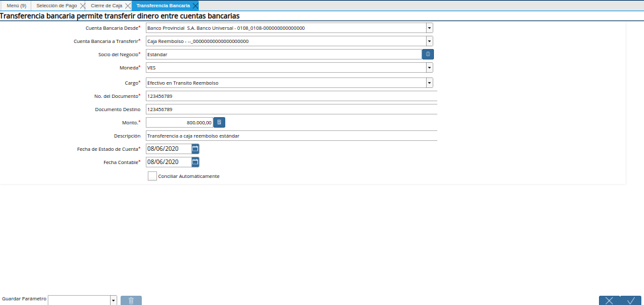The width and height of the screenshot is (644, 305).
Task: Close the Selección de Pago tab
Action: coord(83,6)
